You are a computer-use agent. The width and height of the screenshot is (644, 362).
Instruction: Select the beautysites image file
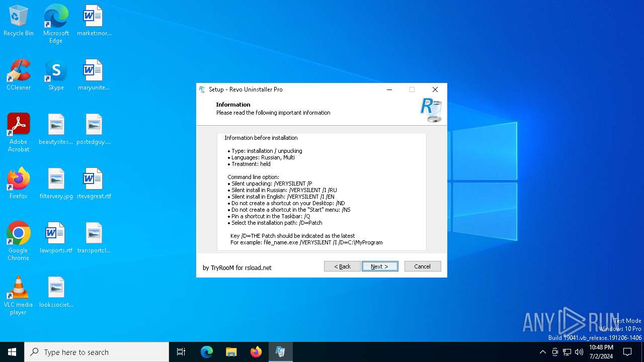pyautogui.click(x=56, y=129)
